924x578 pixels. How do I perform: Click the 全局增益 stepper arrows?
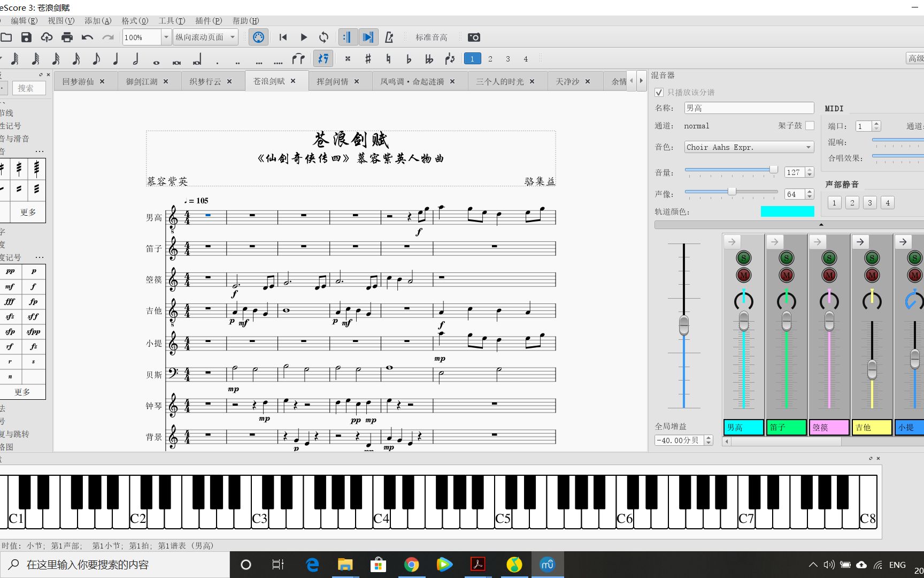pos(709,440)
